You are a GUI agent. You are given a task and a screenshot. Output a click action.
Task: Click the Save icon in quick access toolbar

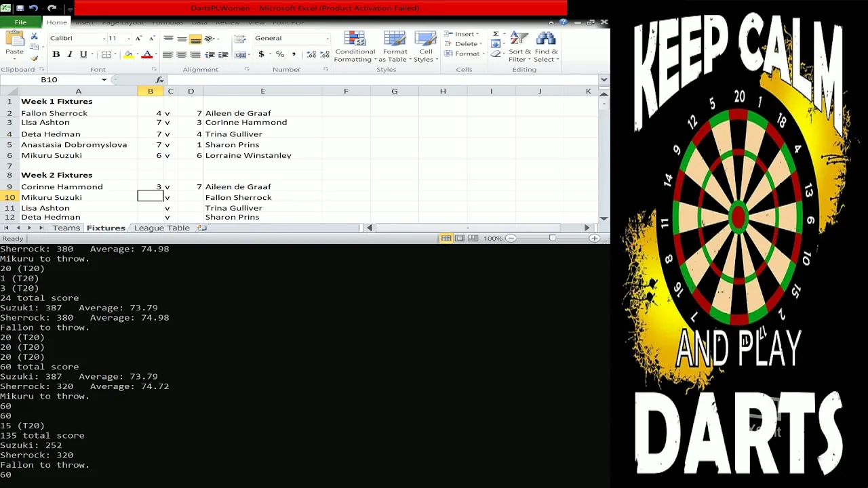pyautogui.click(x=20, y=8)
